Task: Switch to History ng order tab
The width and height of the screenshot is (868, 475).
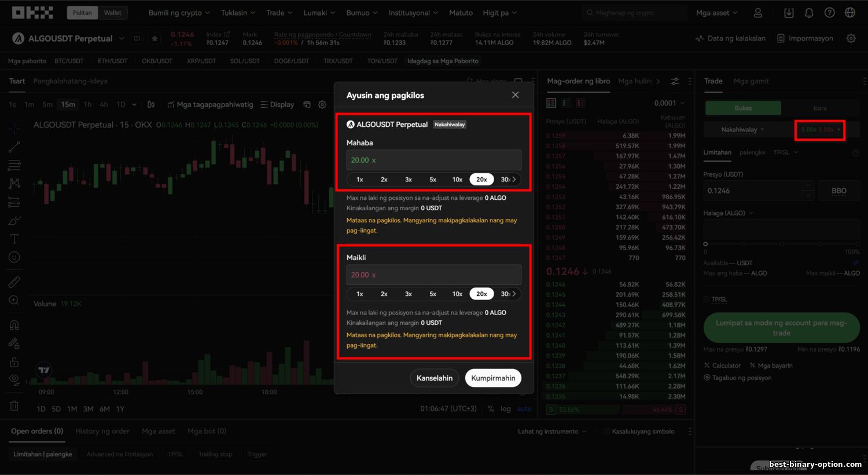Action: coord(102,431)
